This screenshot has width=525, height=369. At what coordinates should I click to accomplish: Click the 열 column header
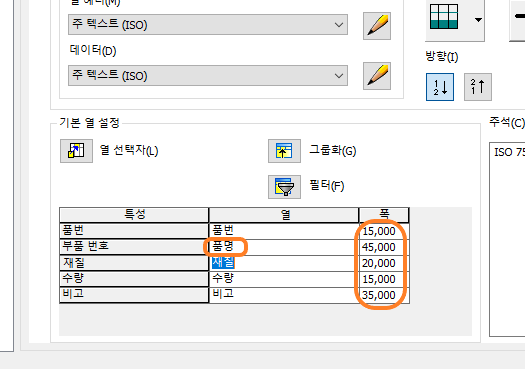click(284, 215)
